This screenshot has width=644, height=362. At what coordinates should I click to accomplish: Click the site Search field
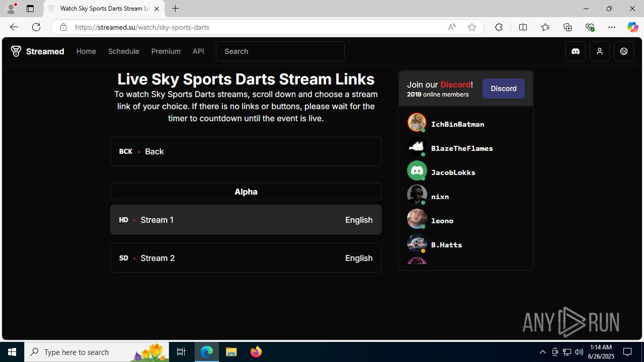coord(280,51)
